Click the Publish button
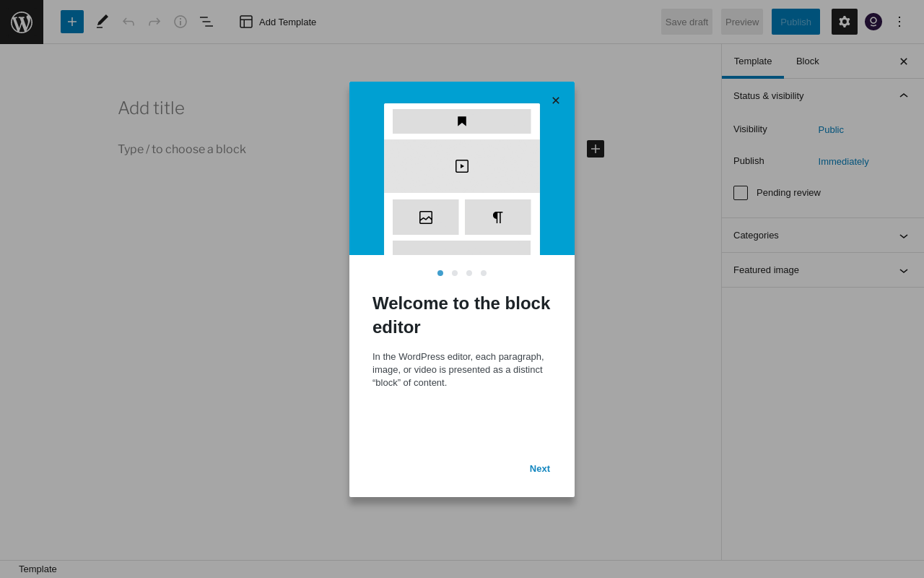The width and height of the screenshot is (924, 578). point(796,22)
